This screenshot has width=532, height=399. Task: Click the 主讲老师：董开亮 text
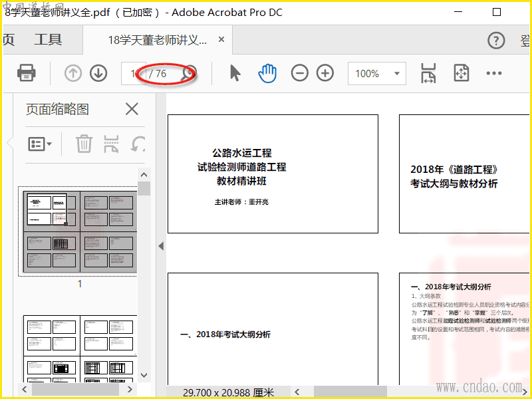(241, 202)
